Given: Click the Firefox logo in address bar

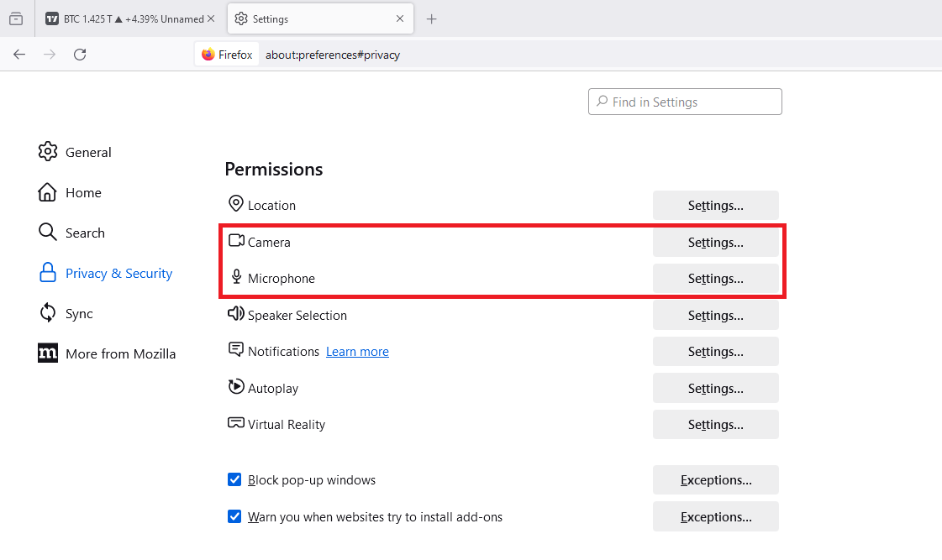Looking at the screenshot, I should [x=208, y=55].
